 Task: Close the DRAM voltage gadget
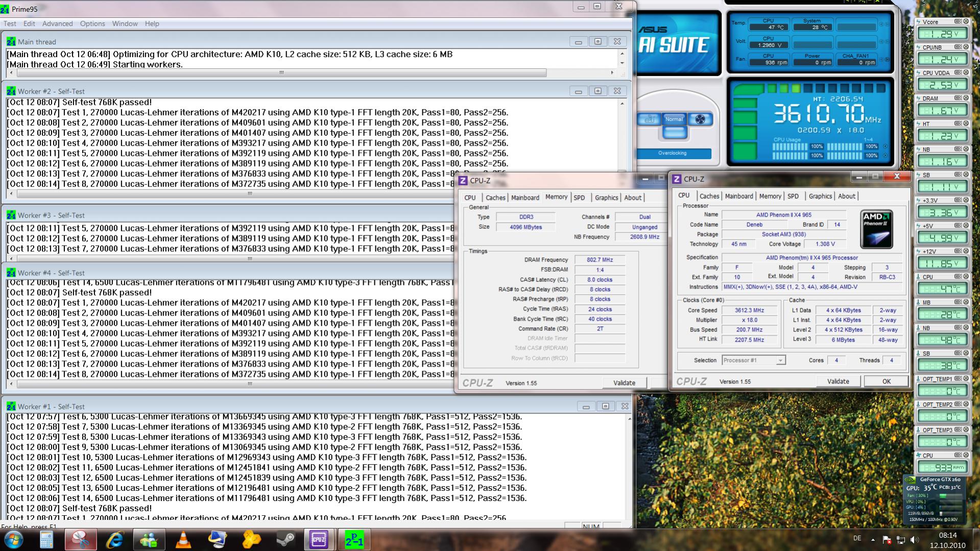966,98
